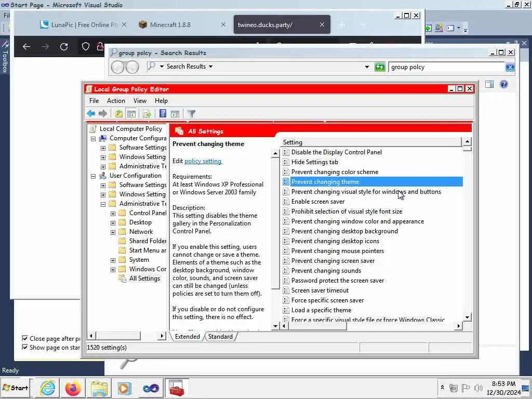This screenshot has height=399, width=532.
Task: Collapse User Configuration node
Action: coord(94,176)
